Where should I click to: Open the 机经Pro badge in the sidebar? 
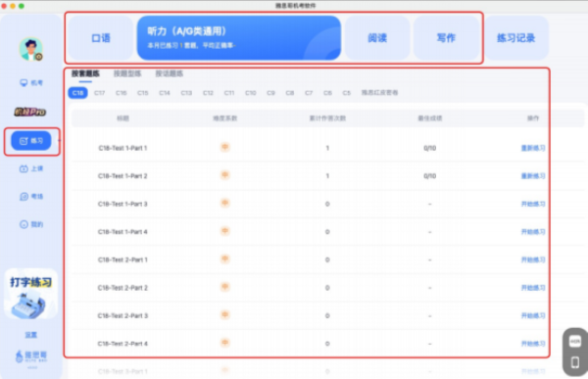[x=30, y=112]
